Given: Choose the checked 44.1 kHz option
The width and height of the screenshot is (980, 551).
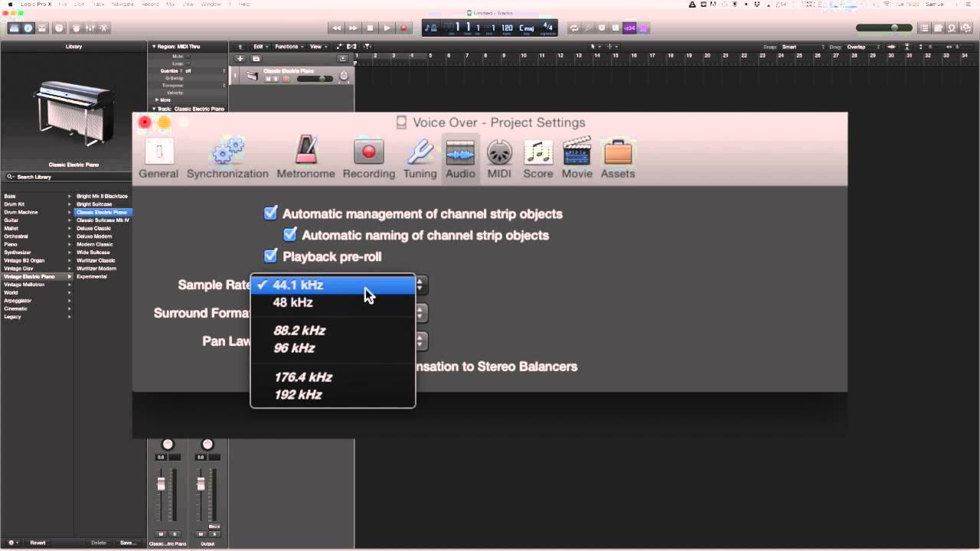Looking at the screenshot, I should click(x=333, y=285).
